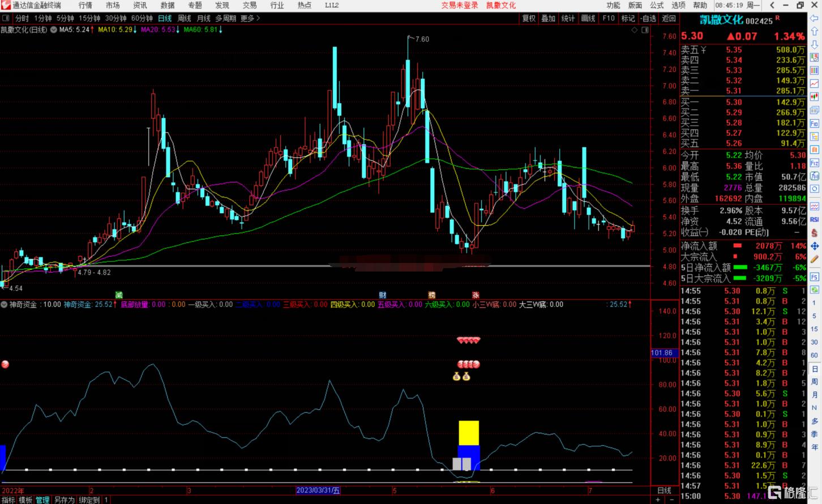Toggle the side panel icon left of 分时

(x=6, y=19)
